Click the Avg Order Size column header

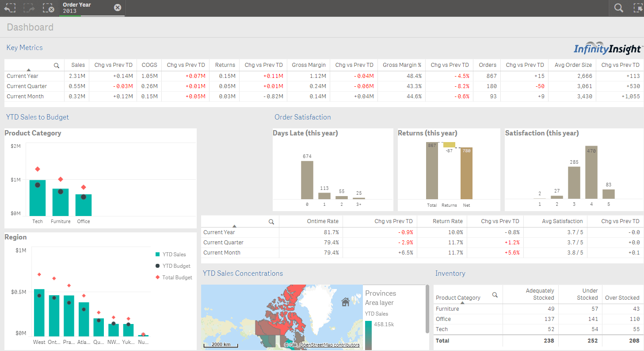pos(573,65)
